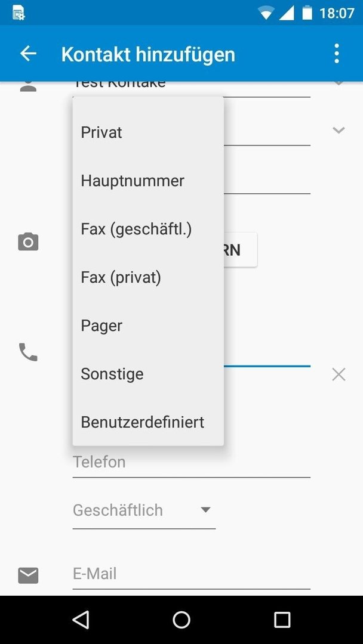Remove the phone number with the X icon

click(339, 374)
